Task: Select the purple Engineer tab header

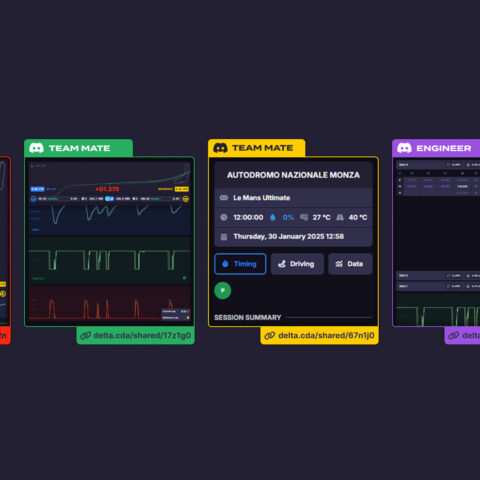Action: [436, 148]
